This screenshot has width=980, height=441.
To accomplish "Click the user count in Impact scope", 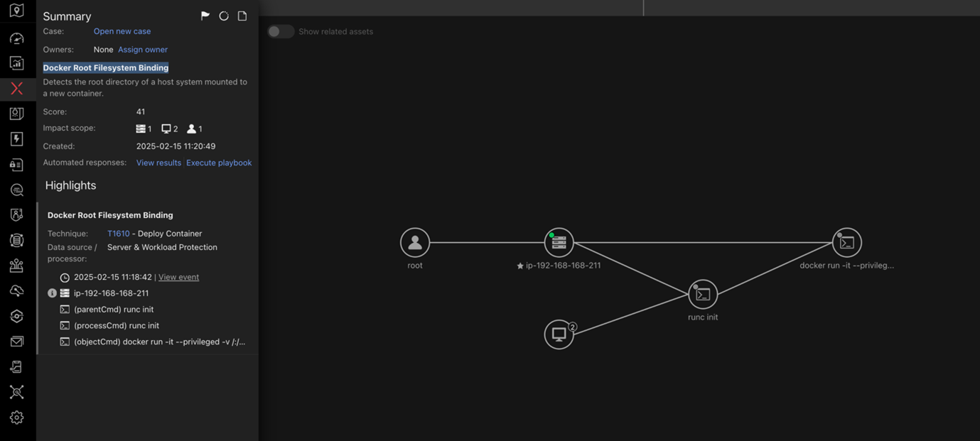I will [x=195, y=129].
